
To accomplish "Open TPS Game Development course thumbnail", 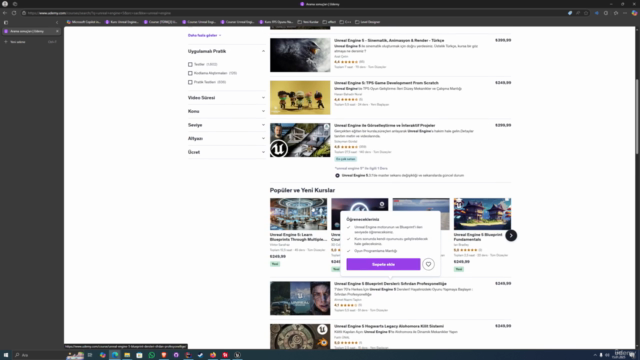I will [300, 98].
